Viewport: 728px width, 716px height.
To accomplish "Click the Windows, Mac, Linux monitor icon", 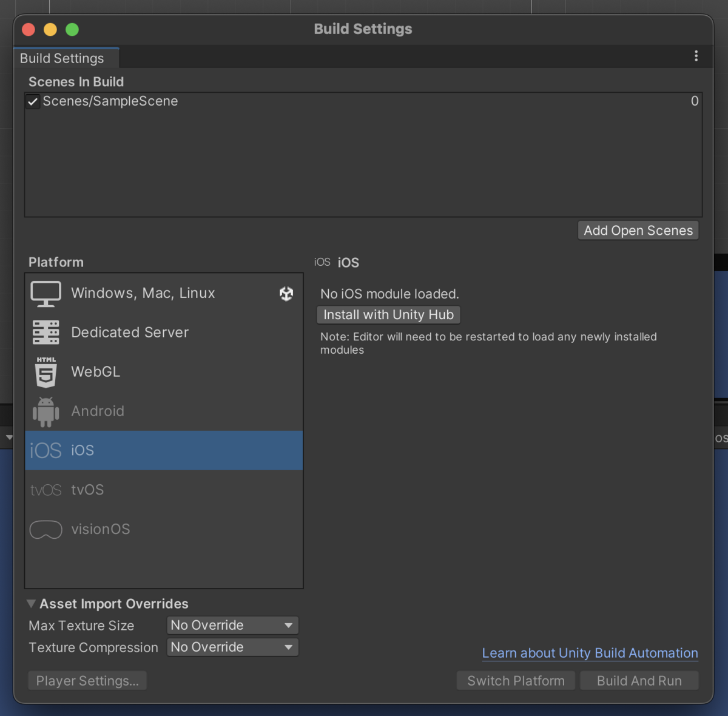I will 45,294.
